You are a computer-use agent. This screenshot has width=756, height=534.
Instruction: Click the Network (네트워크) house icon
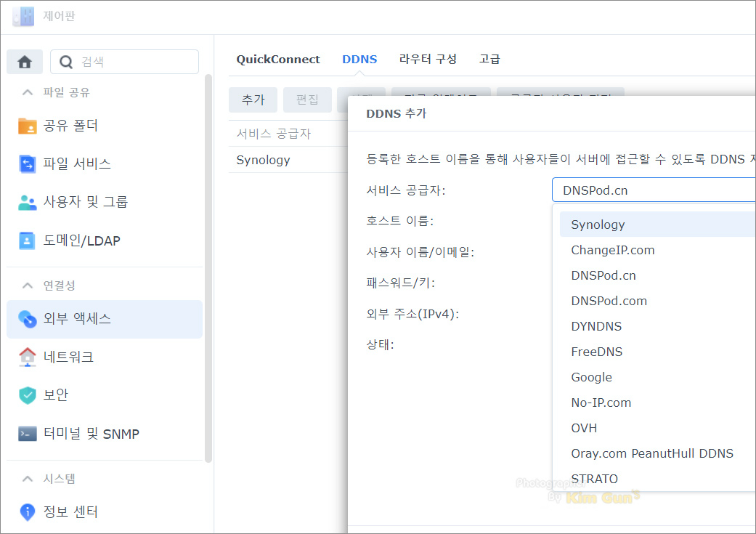tap(28, 357)
